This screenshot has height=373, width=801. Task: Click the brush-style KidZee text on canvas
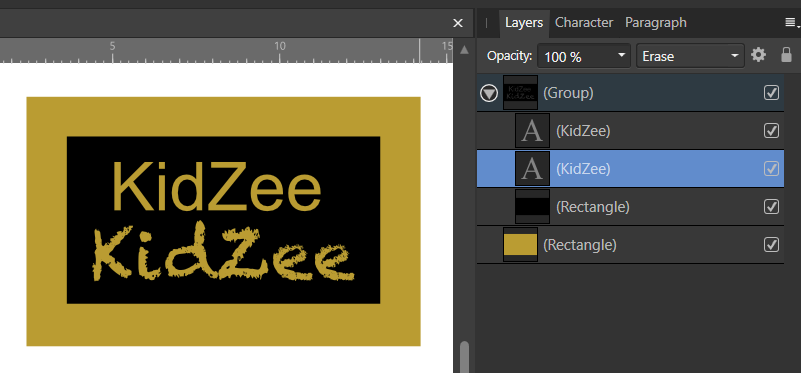coord(222,253)
